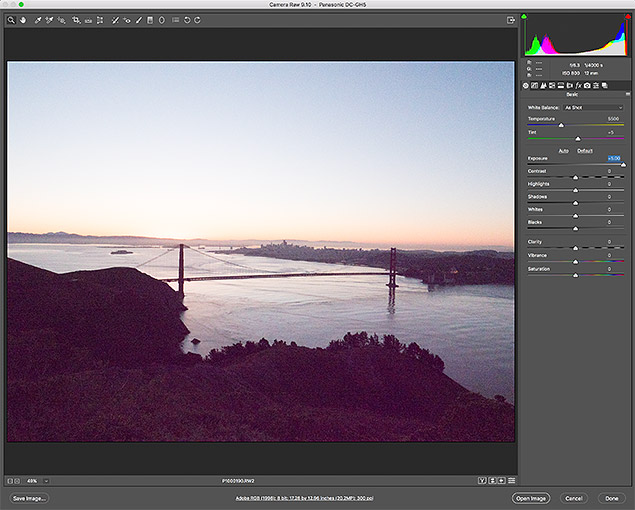Choose the Adjustment Brush tool
Viewport: 635px width, 510px height.
(138, 20)
